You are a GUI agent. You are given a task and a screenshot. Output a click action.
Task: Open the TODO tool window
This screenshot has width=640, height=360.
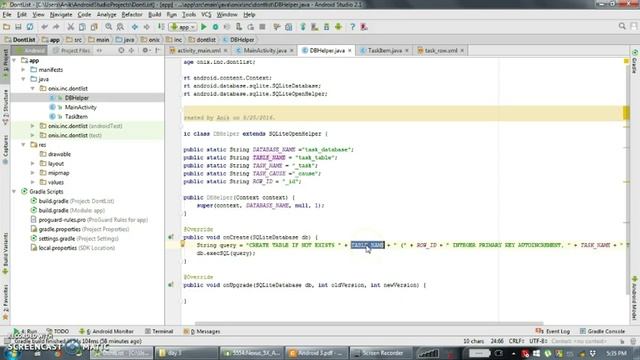58,331
